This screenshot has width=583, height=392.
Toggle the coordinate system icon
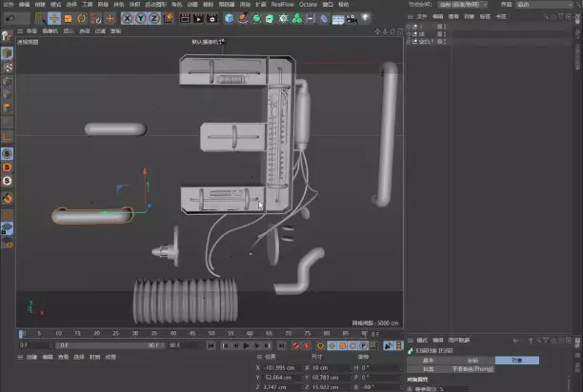pyautogui.click(x=169, y=18)
